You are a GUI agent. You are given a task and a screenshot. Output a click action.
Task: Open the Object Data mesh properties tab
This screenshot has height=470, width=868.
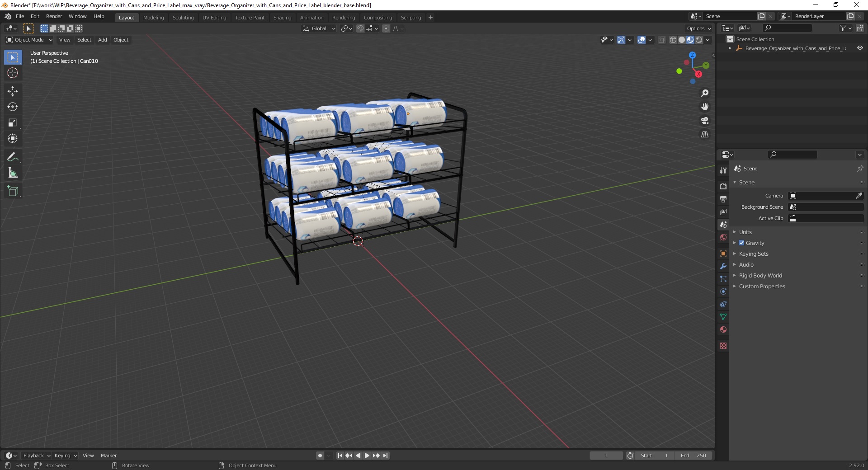click(x=723, y=317)
